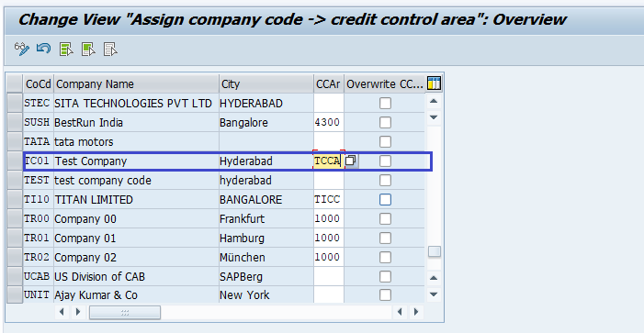
Task: Click vertical scrollbar top up arrow
Action: pos(434,101)
